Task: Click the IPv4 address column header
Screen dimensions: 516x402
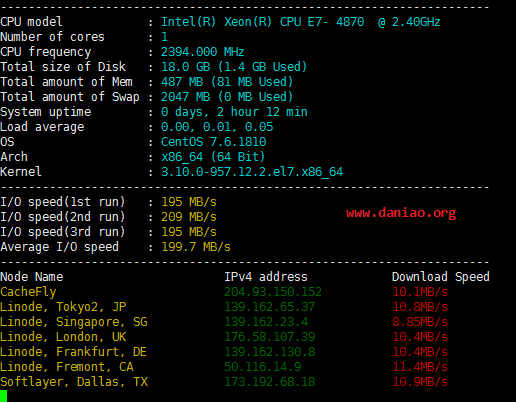Action: [x=266, y=277]
